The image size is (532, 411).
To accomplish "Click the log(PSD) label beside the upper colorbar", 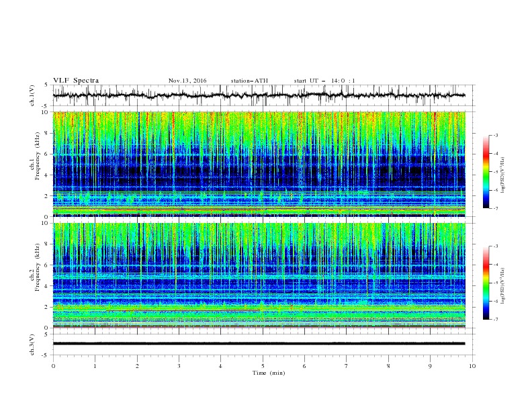I will pos(503,175).
